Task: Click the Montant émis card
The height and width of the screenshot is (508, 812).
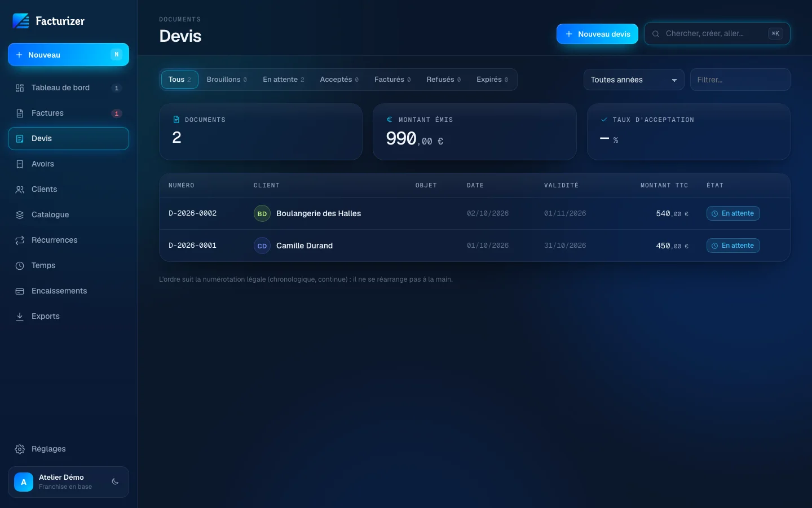Action: (x=475, y=132)
